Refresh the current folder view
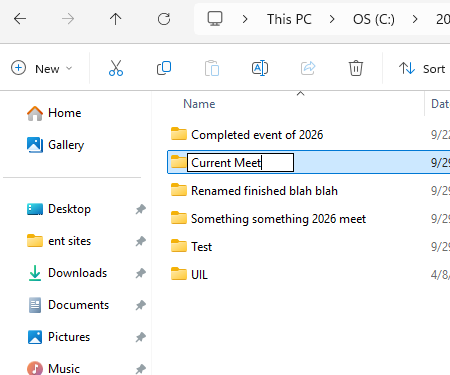This screenshot has width=450, height=375. [x=164, y=19]
